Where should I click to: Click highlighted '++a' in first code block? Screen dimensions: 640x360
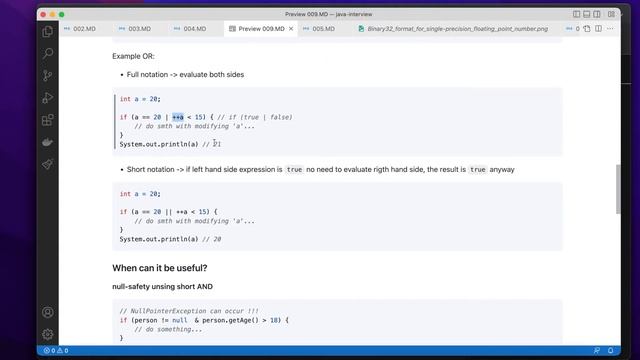pos(178,117)
